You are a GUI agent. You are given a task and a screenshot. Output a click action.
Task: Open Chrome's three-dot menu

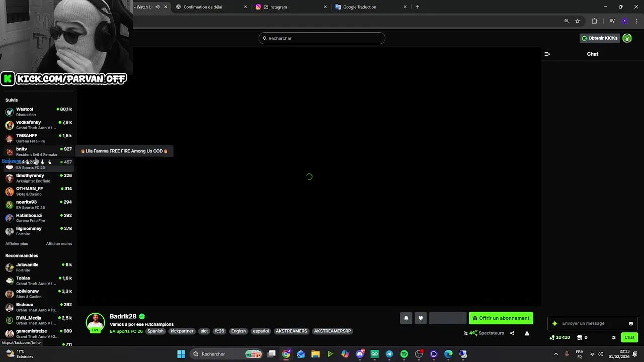click(636, 21)
